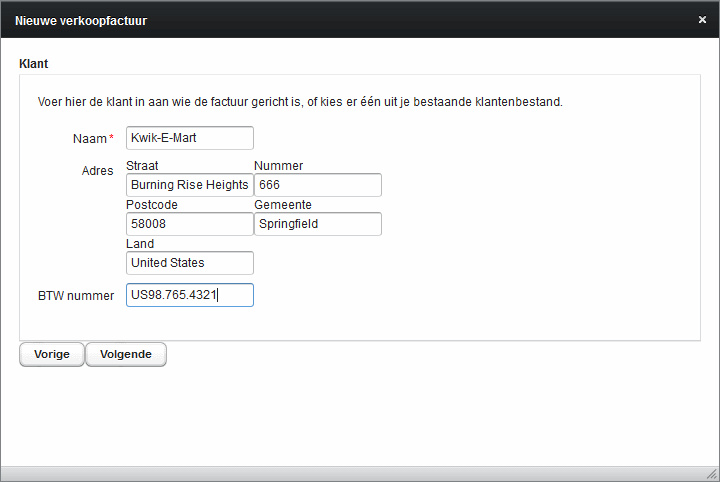720x482 pixels.
Task: Click the Klant section heading
Action: pos(34,64)
